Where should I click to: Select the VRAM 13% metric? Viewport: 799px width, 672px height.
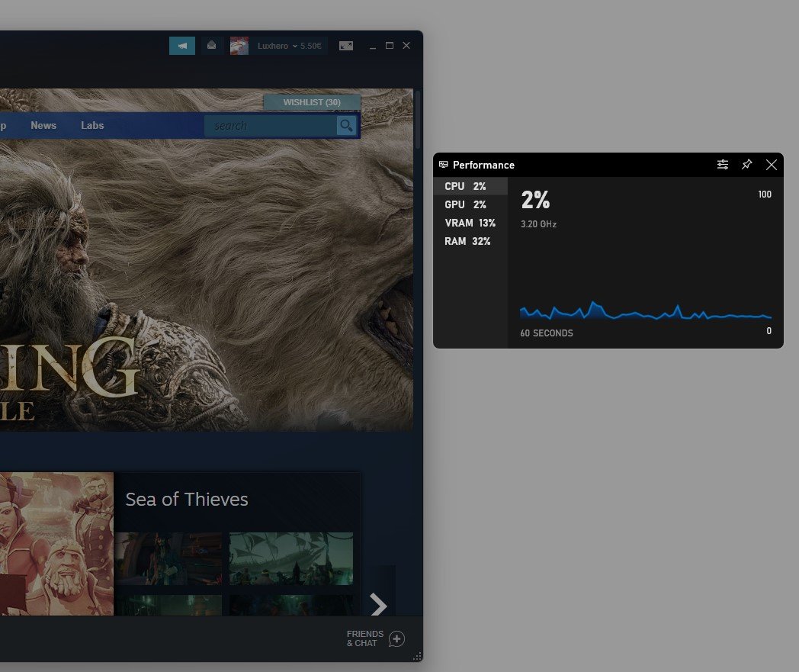[470, 223]
